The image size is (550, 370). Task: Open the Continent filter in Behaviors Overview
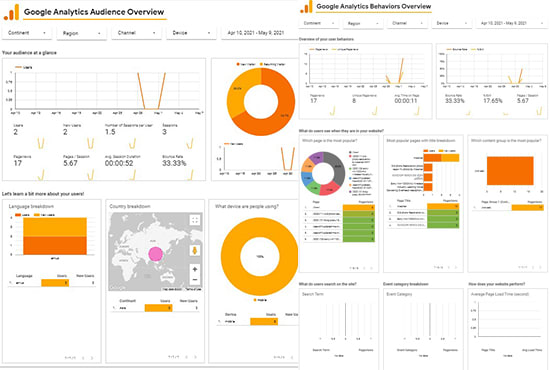318,23
